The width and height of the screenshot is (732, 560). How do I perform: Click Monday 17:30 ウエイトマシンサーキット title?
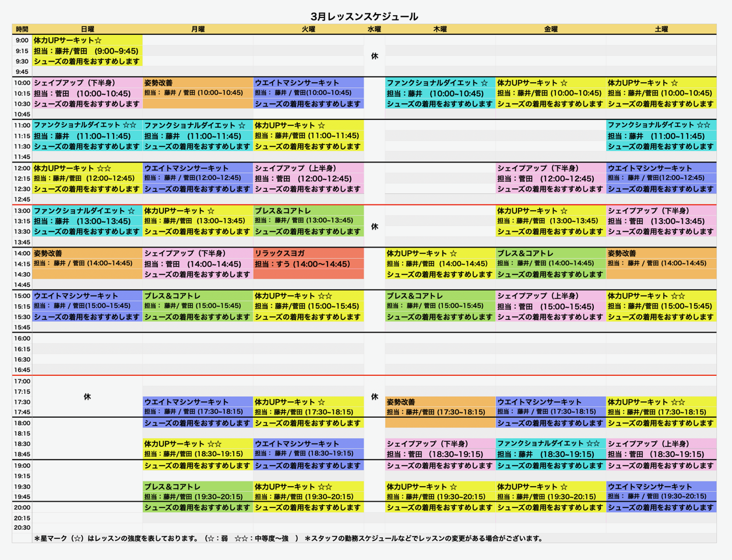(187, 402)
